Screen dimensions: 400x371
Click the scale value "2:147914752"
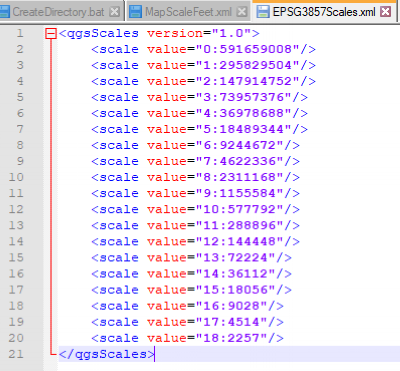pyautogui.click(x=248, y=81)
